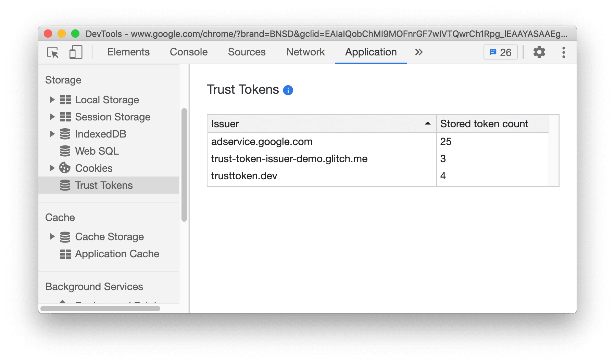Open the console drawer message counter

point(500,52)
